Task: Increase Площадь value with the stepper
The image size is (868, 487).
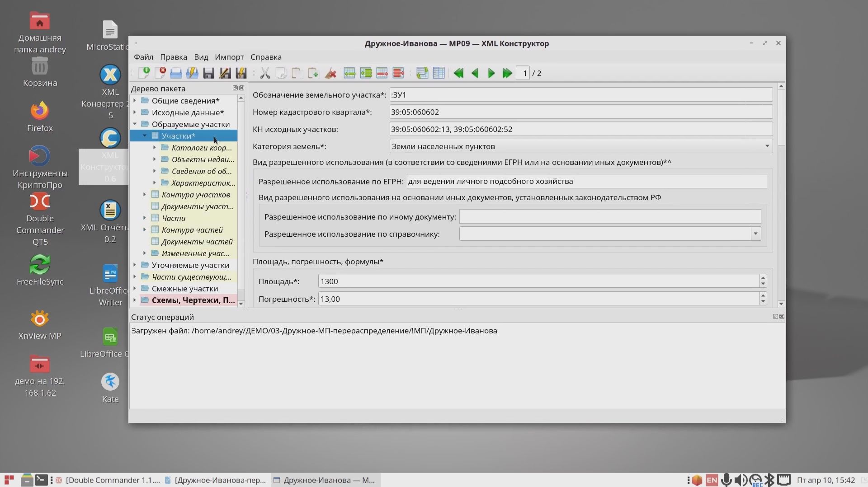Action: click(x=763, y=278)
